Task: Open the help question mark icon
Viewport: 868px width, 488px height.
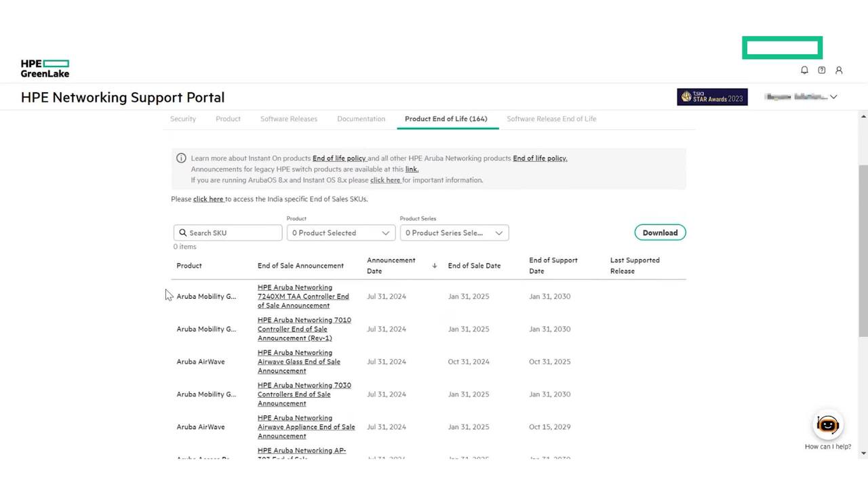Action: [x=821, y=70]
